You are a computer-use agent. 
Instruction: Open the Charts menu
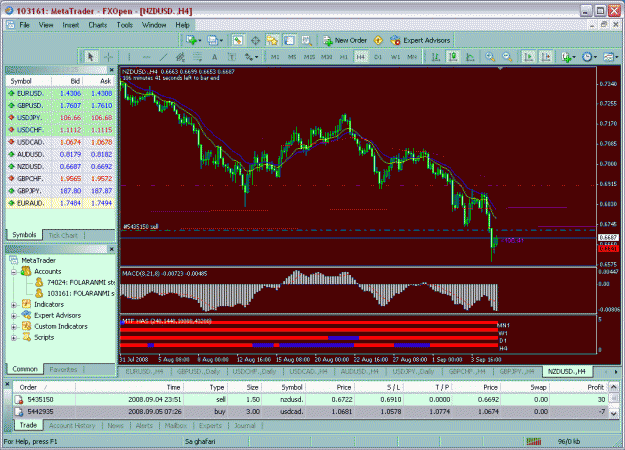[x=98, y=25]
